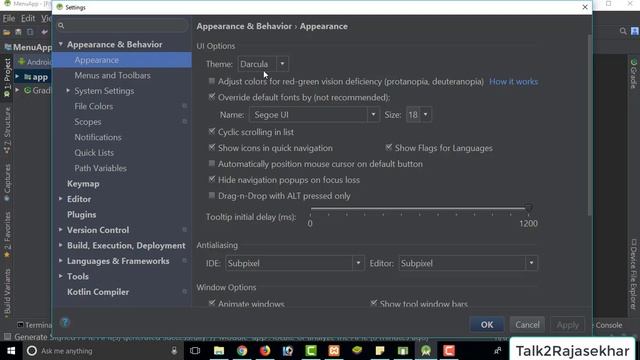
Task: Open the Favorites tool window tab
Action: point(7,235)
